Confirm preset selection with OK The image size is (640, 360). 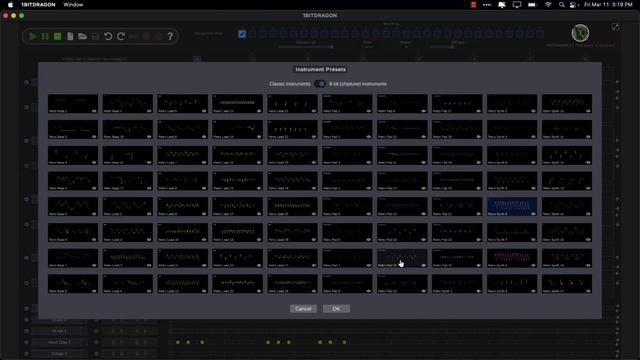pyautogui.click(x=336, y=309)
